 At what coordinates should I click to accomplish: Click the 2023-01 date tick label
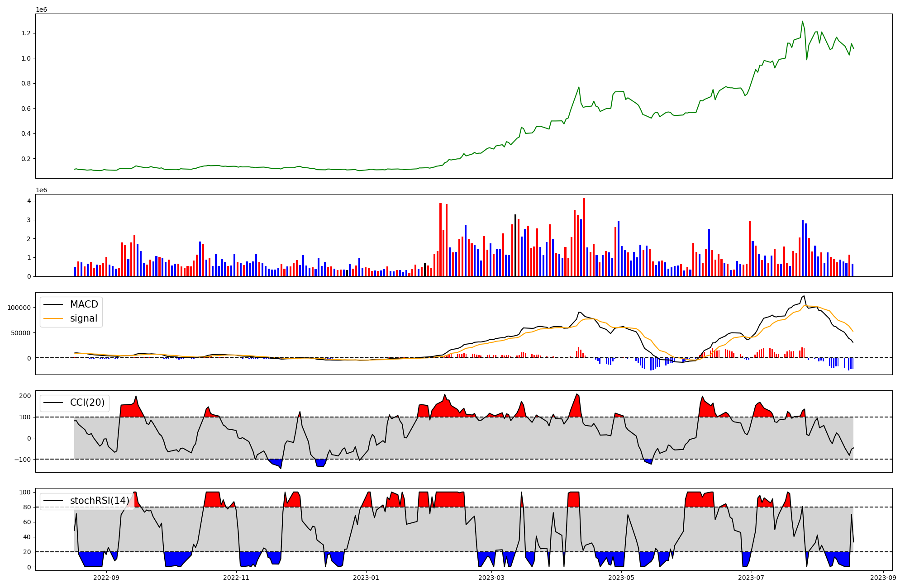(x=366, y=578)
